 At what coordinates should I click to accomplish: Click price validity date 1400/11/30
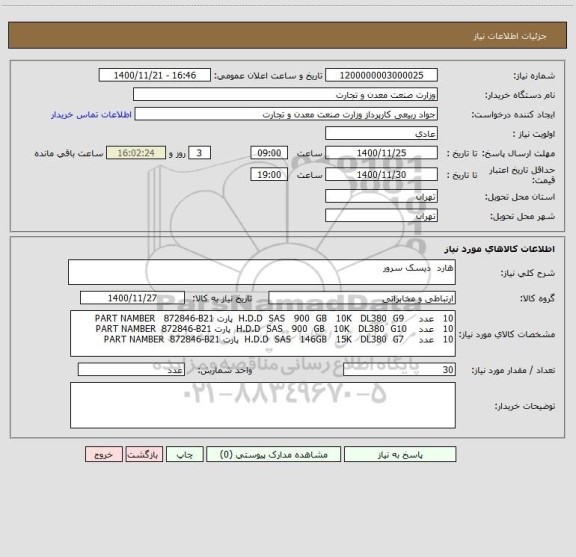[x=381, y=174]
